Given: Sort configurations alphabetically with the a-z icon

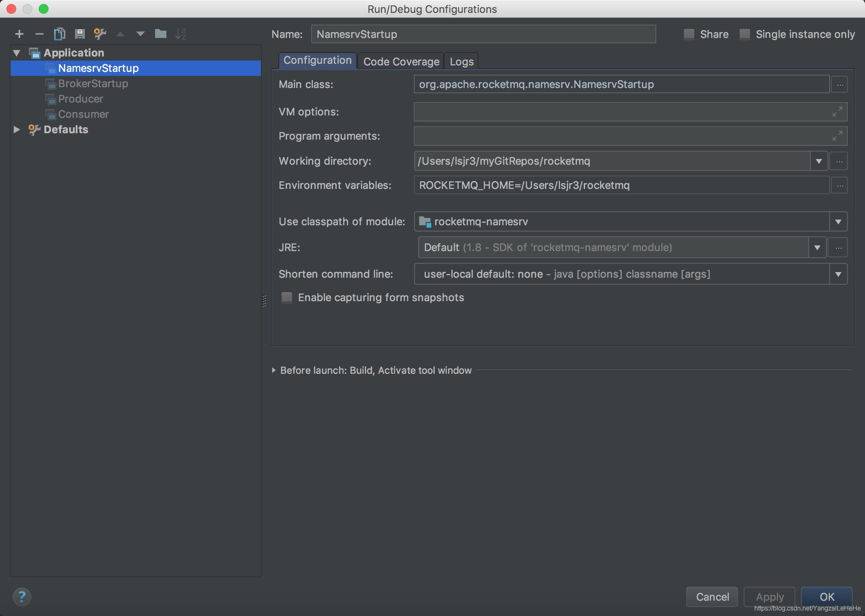Looking at the screenshot, I should [x=181, y=34].
